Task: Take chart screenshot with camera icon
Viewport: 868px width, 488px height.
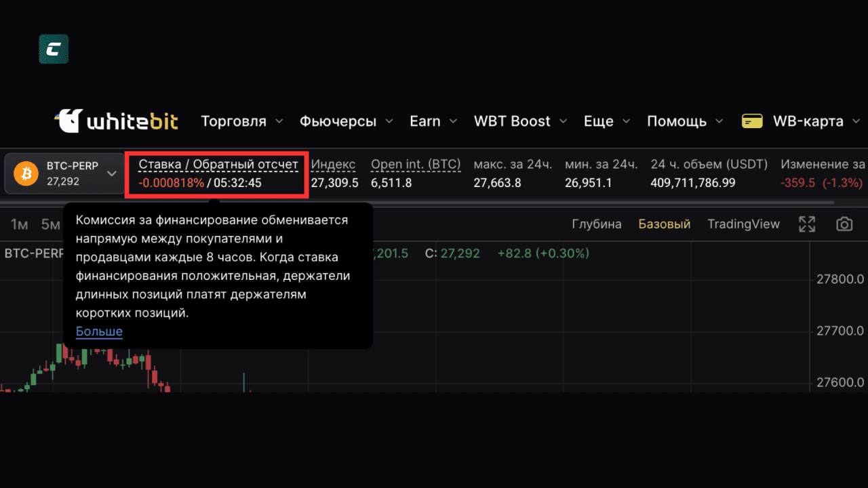Action: [844, 224]
